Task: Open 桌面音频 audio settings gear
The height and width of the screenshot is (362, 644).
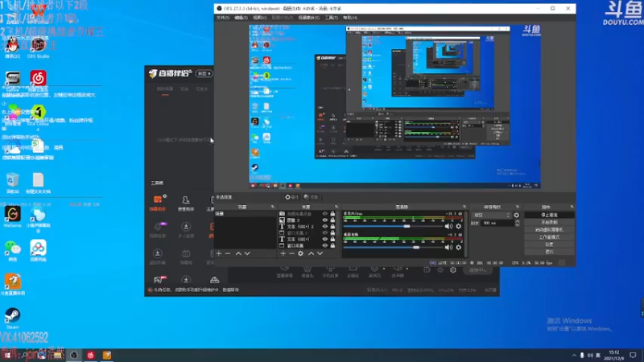Action: [458, 248]
